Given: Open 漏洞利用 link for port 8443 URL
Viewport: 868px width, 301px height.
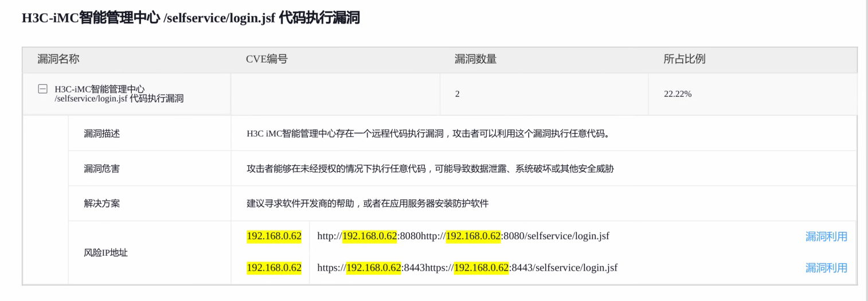Looking at the screenshot, I should [x=826, y=267].
